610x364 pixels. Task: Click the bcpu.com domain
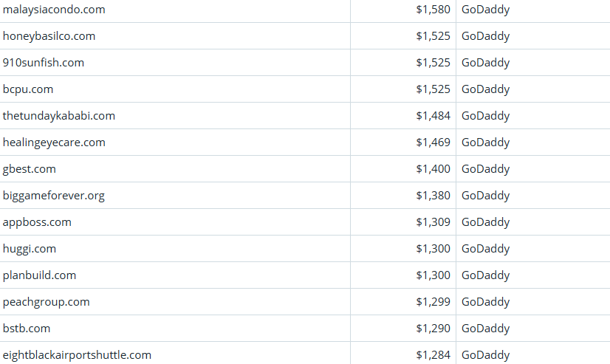28,89
